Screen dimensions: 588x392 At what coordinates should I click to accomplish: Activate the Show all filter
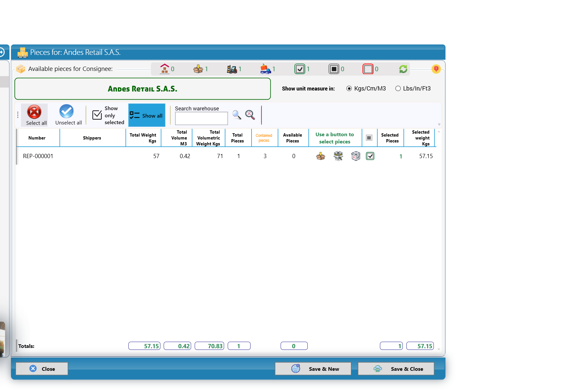(x=147, y=115)
